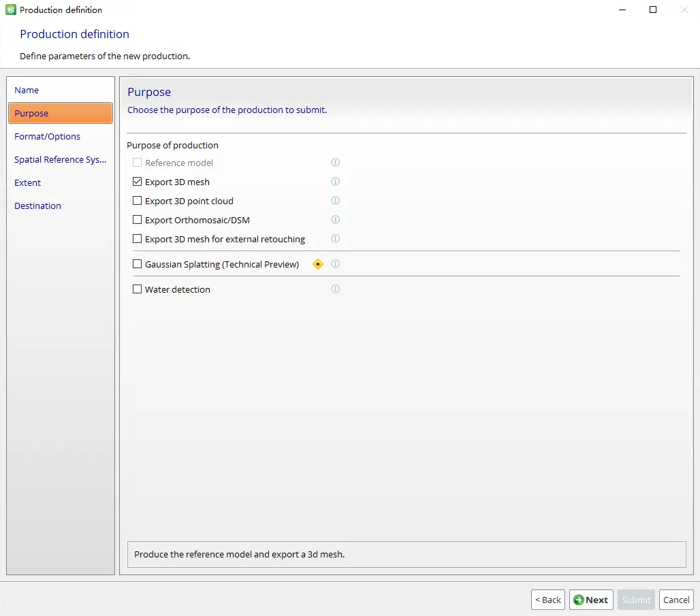Tick Export 3D mesh for external retouching

pos(137,239)
